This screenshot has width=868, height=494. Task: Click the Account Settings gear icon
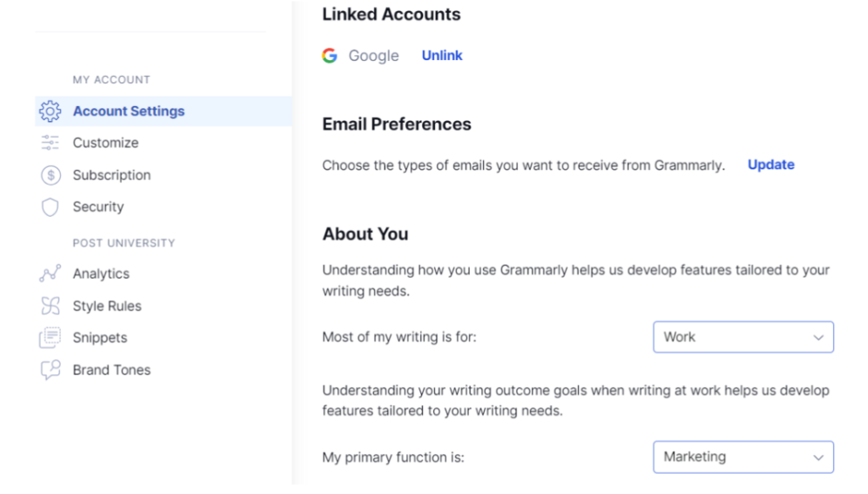coord(50,111)
